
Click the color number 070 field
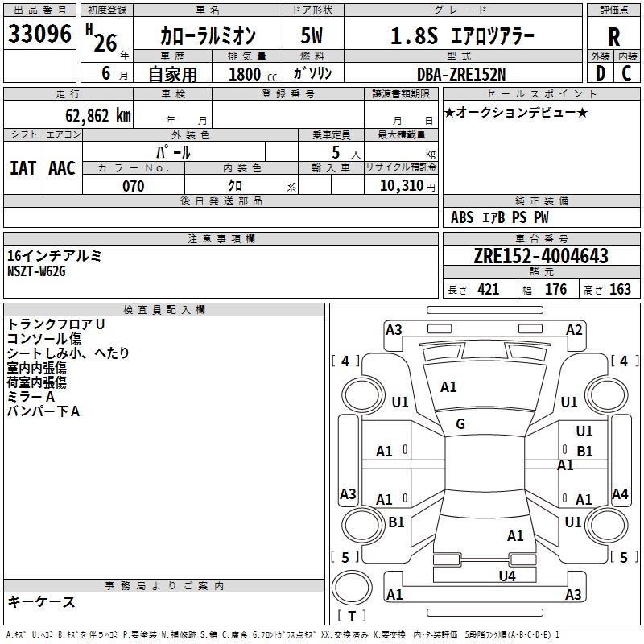133,186
